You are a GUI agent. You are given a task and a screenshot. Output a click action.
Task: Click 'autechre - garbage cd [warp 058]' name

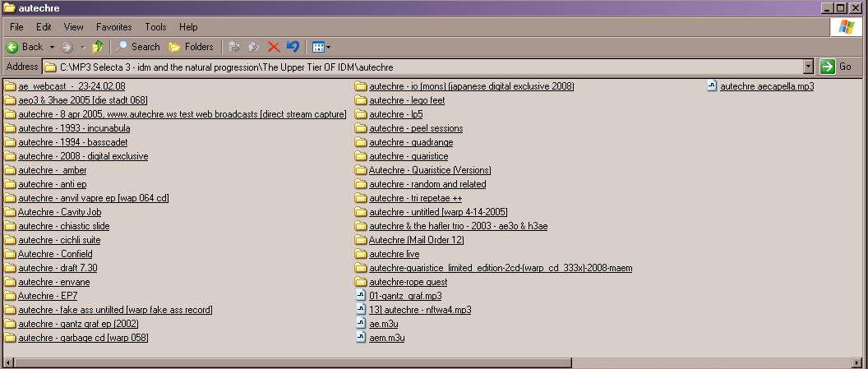click(83, 338)
